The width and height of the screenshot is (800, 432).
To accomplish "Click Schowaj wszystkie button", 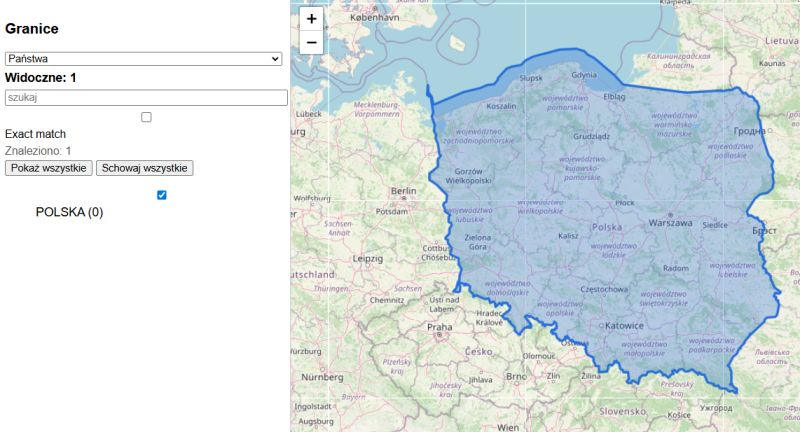I will pyautogui.click(x=144, y=168).
